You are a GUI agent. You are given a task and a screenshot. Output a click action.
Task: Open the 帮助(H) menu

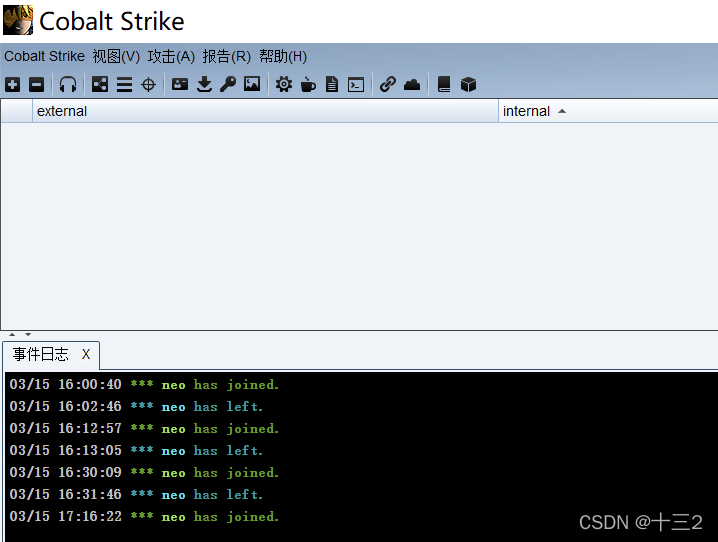[x=283, y=56]
